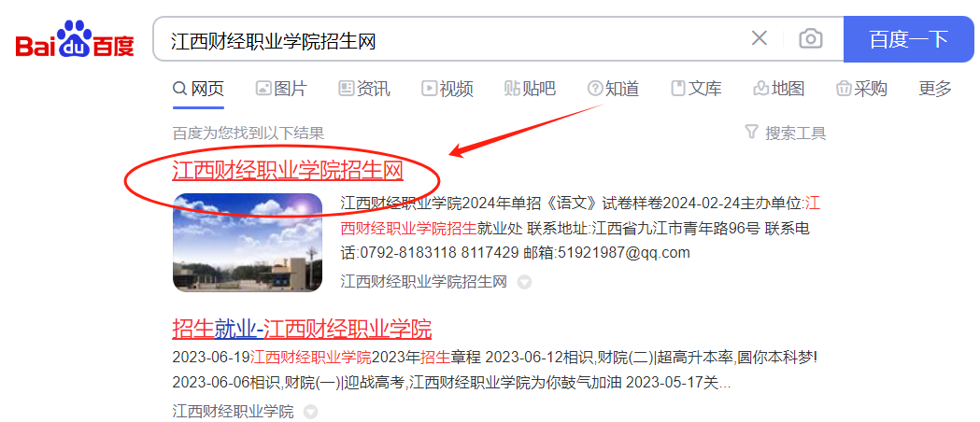The height and width of the screenshot is (422, 980).
Task: Click the magnifier icon beside 网页
Action: click(180, 89)
